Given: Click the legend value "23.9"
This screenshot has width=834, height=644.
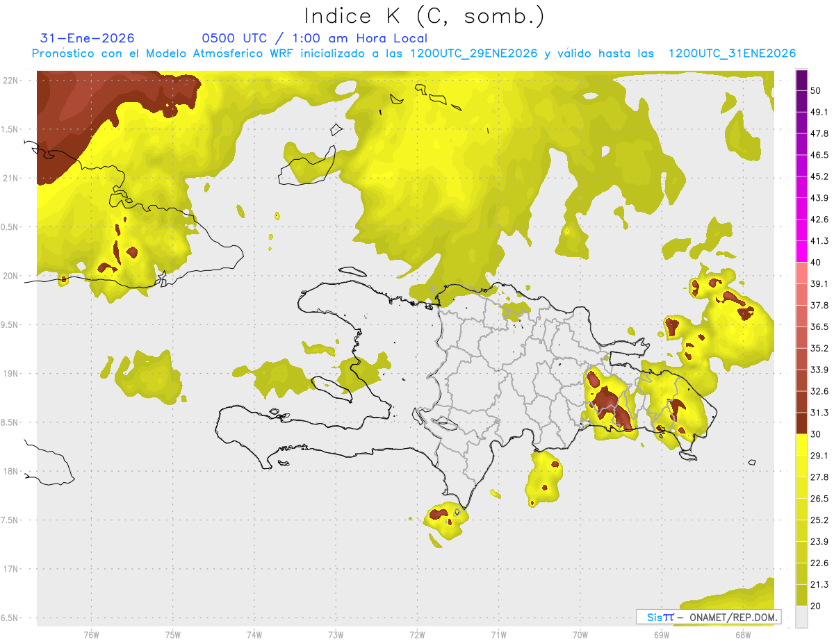Looking at the screenshot, I should (820, 541).
